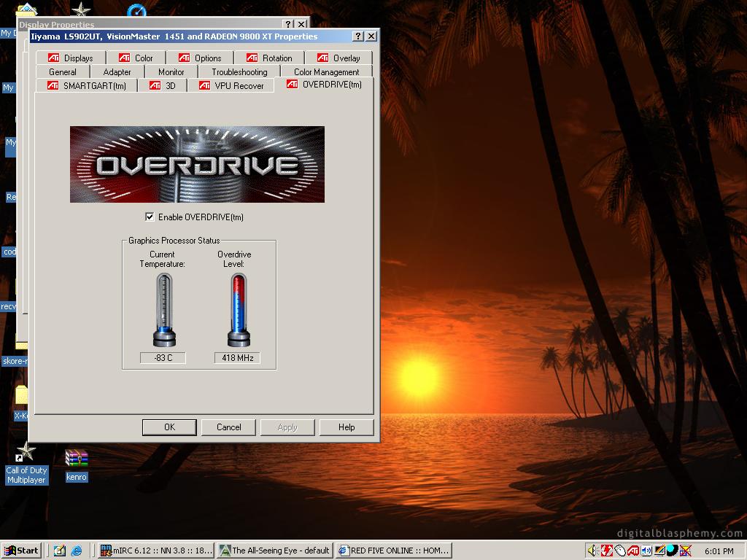747x560 pixels.
Task: Click the 6:01 PM system clock
Action: (719, 551)
